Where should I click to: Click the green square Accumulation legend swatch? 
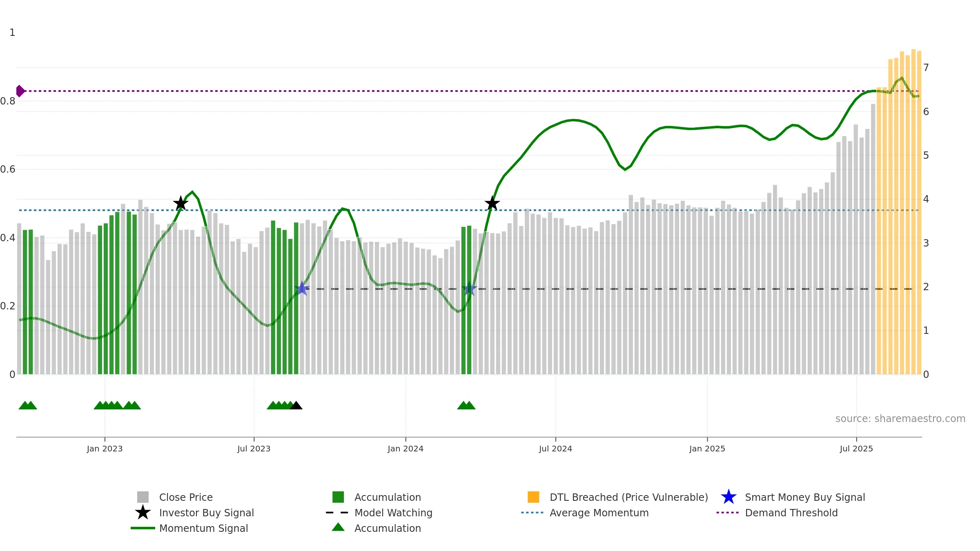[x=338, y=497]
